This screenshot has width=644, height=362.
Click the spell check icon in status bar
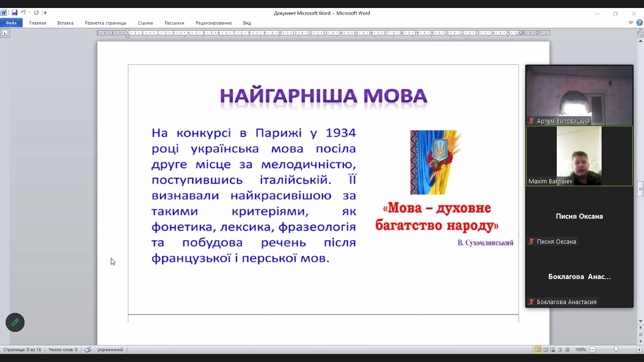click(x=88, y=350)
